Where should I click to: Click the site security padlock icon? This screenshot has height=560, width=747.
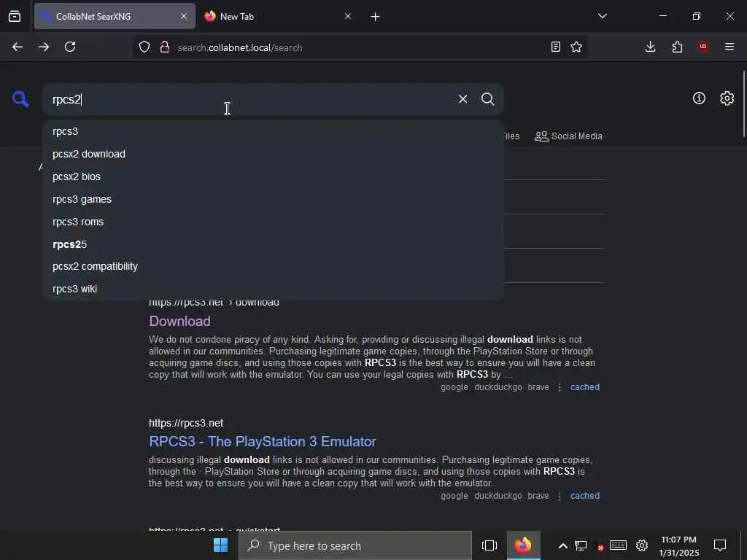coord(165,47)
